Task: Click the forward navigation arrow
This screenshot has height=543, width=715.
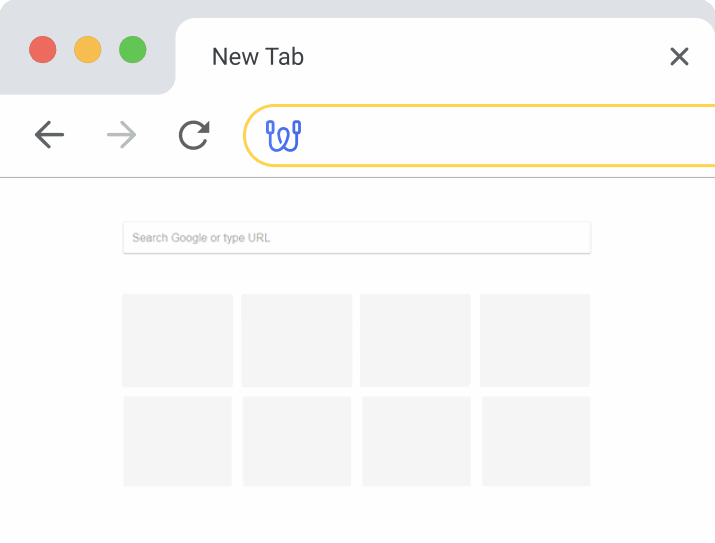Action: (121, 135)
